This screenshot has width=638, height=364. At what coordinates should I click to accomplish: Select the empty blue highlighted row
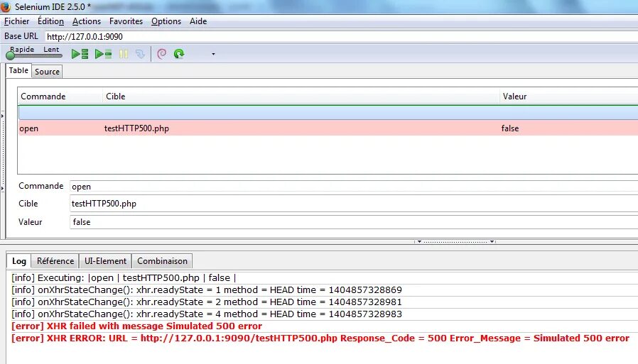[x=328, y=113]
